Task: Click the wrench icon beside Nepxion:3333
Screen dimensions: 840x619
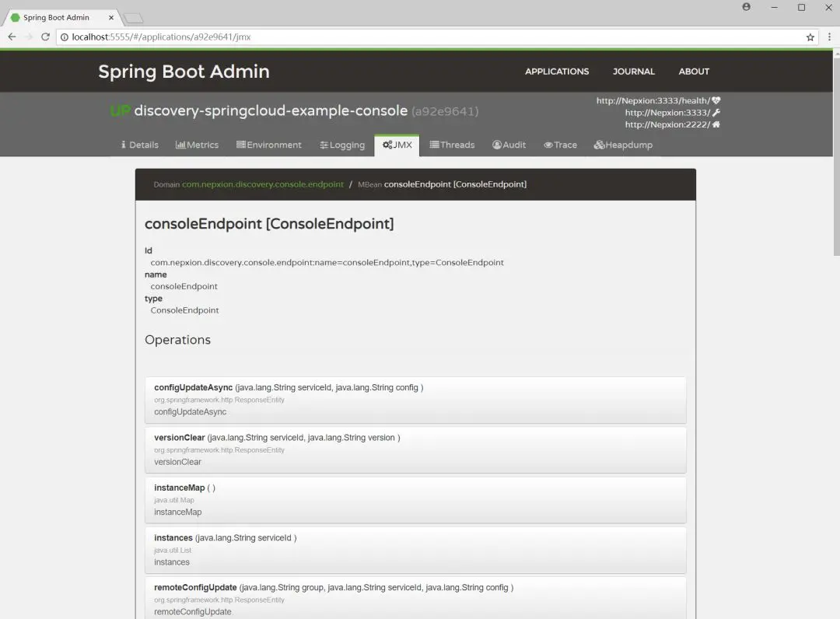Action: click(x=716, y=113)
